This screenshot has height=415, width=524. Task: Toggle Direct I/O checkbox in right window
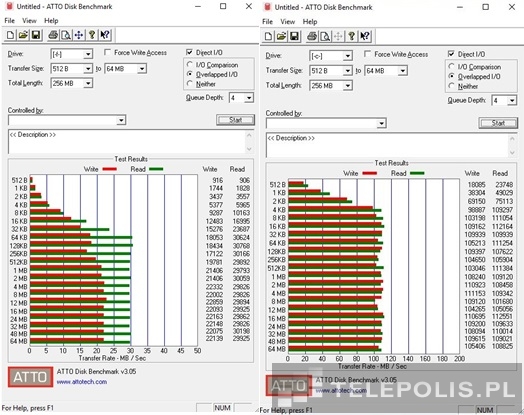[451, 54]
